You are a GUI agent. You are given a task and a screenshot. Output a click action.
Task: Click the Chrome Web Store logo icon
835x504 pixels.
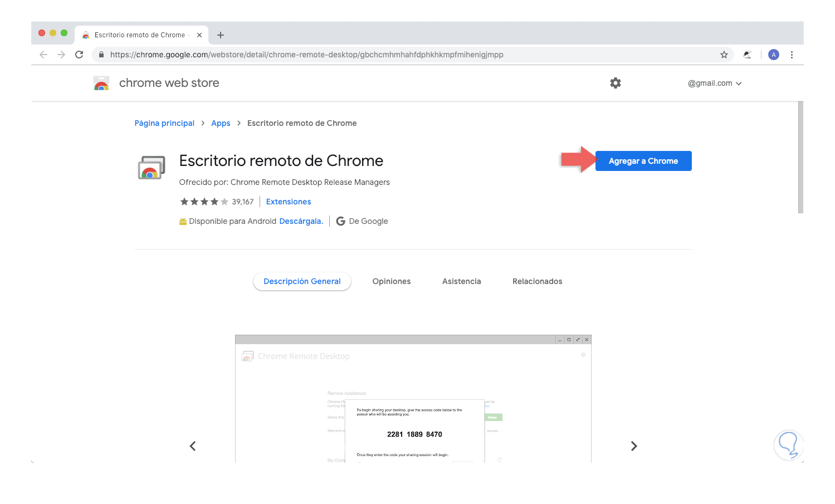click(x=101, y=83)
